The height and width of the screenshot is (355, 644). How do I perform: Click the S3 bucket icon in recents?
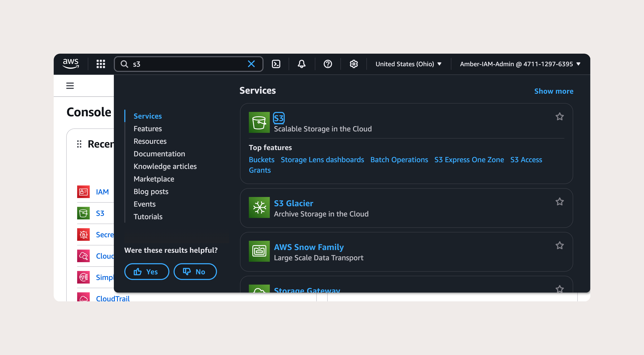(83, 213)
